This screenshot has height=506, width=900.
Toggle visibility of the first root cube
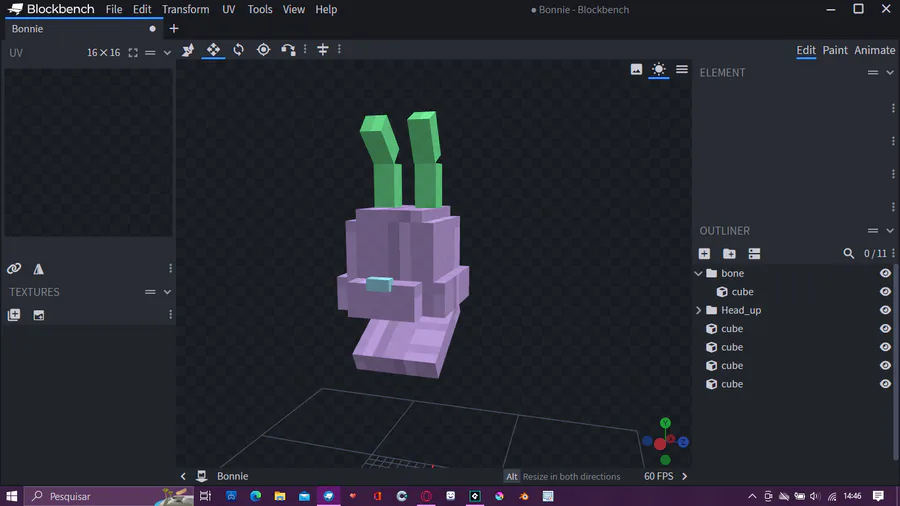(885, 329)
